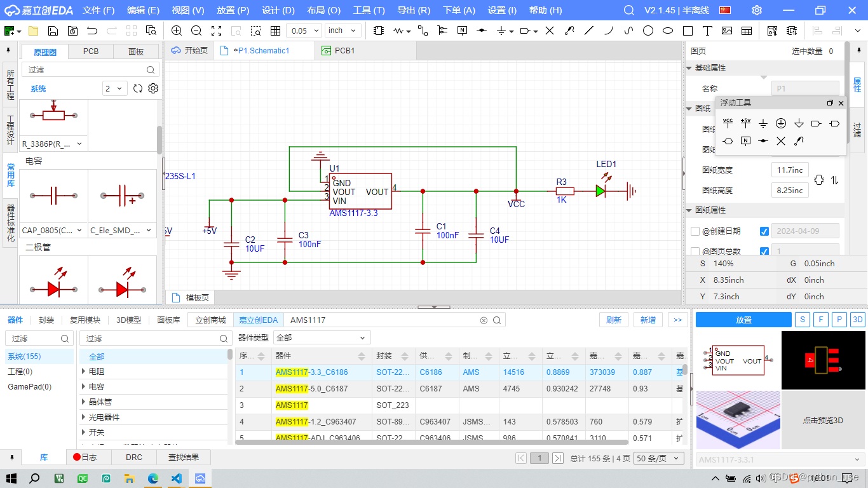Toggle the grid display icon in toolbar

[x=275, y=30]
